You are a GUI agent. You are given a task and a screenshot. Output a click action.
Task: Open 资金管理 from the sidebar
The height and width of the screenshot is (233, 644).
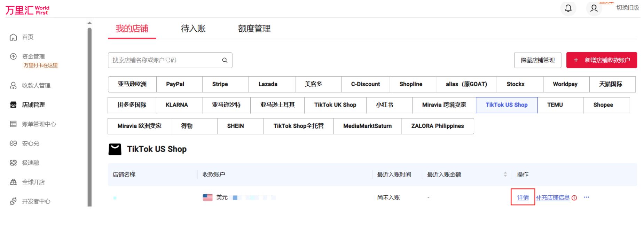click(x=33, y=56)
